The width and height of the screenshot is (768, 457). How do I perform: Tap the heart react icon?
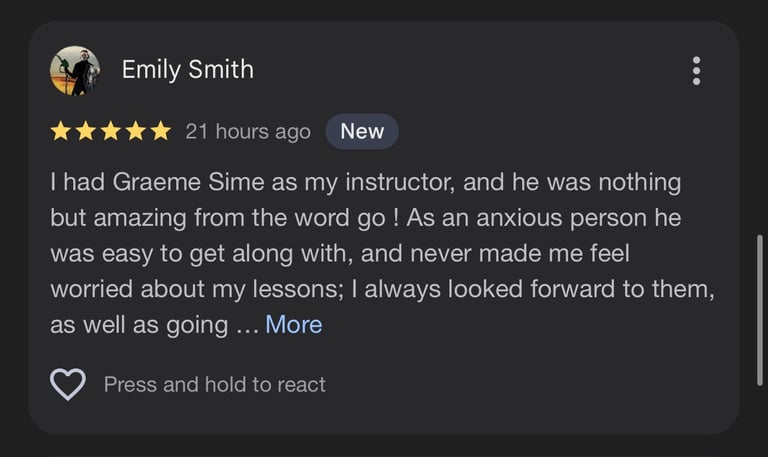68,384
